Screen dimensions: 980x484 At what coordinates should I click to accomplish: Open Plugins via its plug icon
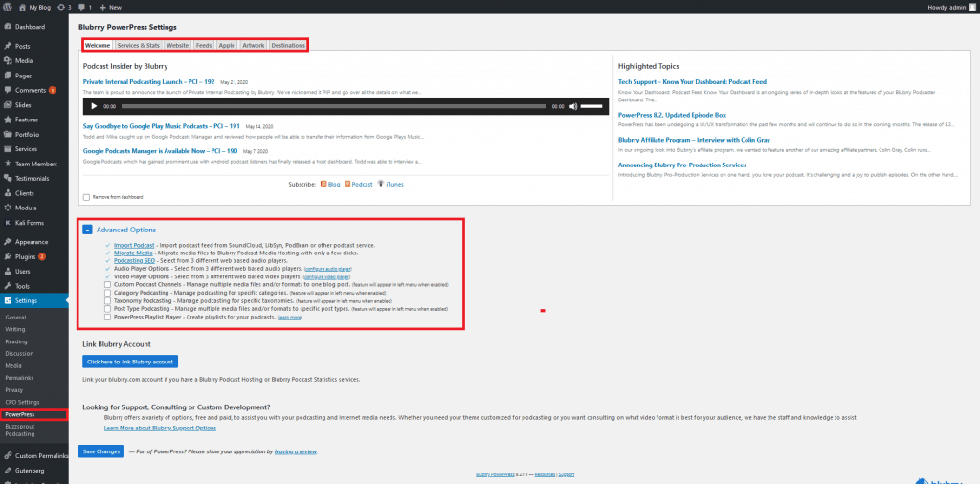click(8, 256)
